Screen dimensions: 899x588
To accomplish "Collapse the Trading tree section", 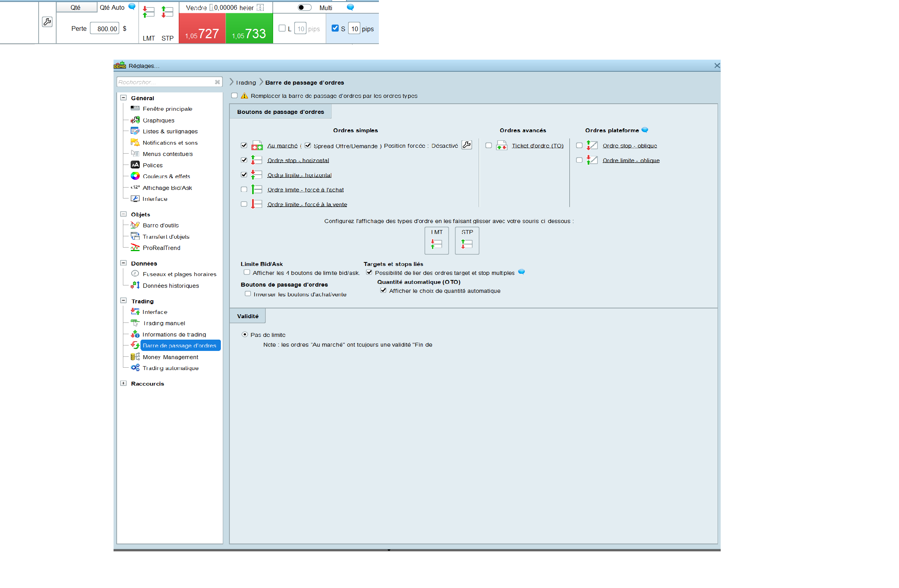I will (124, 301).
